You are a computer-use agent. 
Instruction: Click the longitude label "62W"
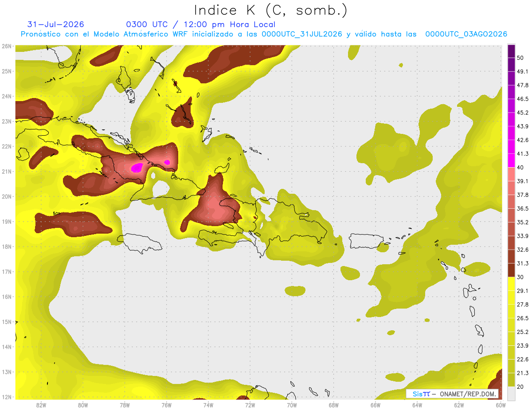tap(459, 405)
